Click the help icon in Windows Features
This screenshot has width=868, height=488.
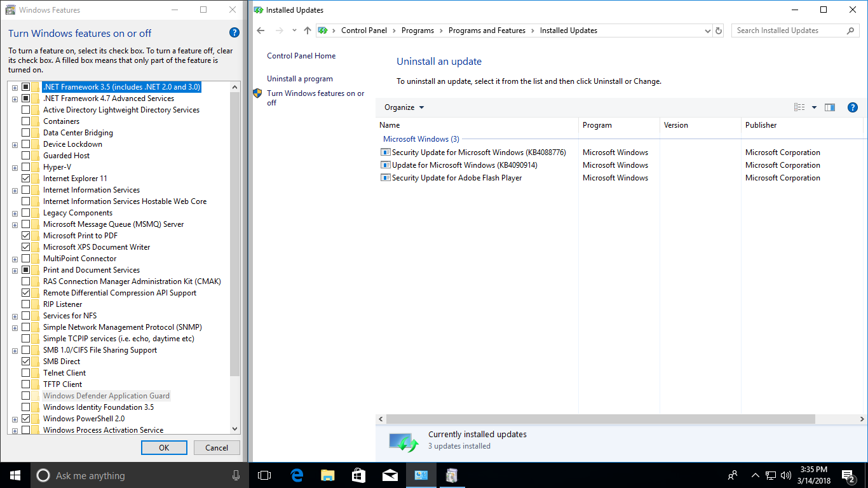click(234, 33)
